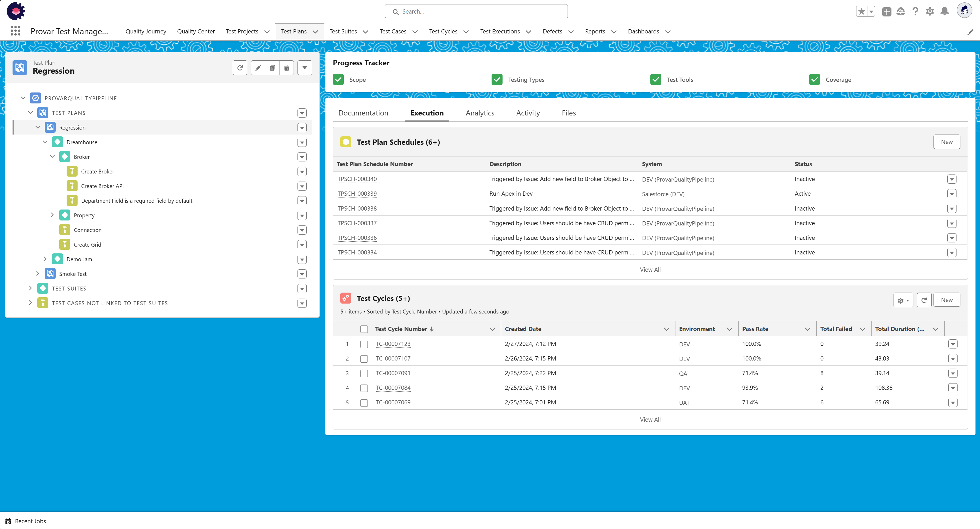The height and width of the screenshot is (529, 980).
Task: Refresh the Test Cycles list
Action: (924, 300)
